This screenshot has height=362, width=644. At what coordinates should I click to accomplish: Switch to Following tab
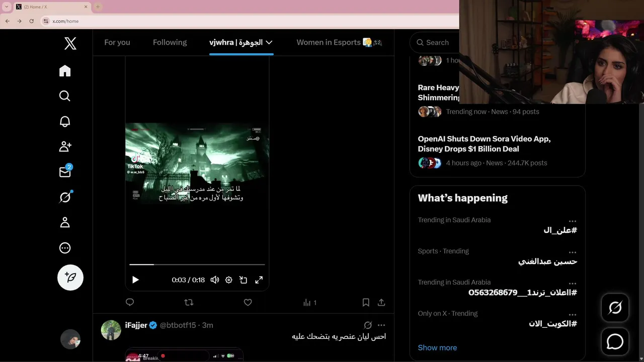click(170, 42)
